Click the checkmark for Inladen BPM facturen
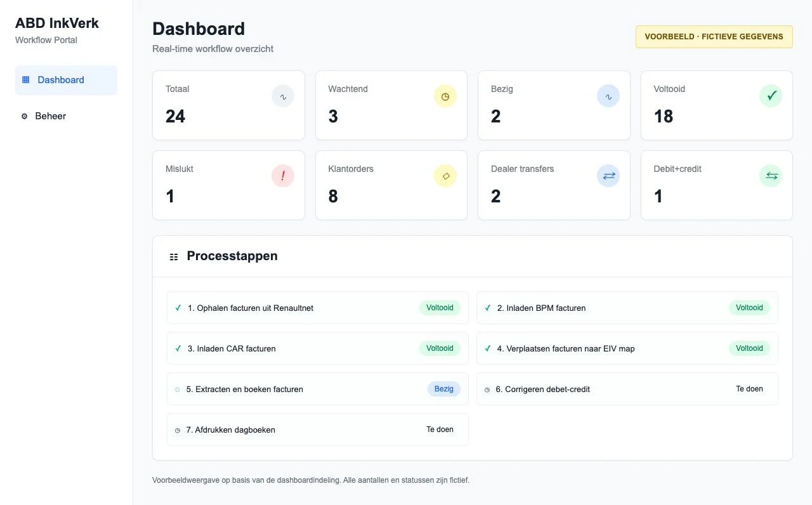The image size is (812, 505). click(488, 308)
